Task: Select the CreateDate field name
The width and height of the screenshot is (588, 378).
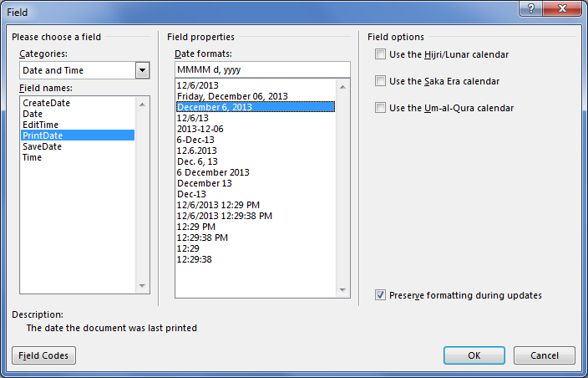Action: click(47, 102)
